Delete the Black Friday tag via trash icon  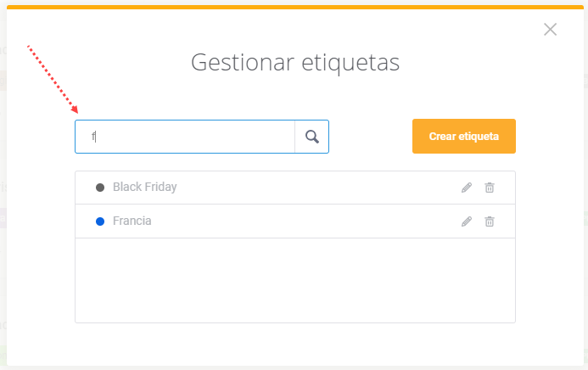[490, 188]
